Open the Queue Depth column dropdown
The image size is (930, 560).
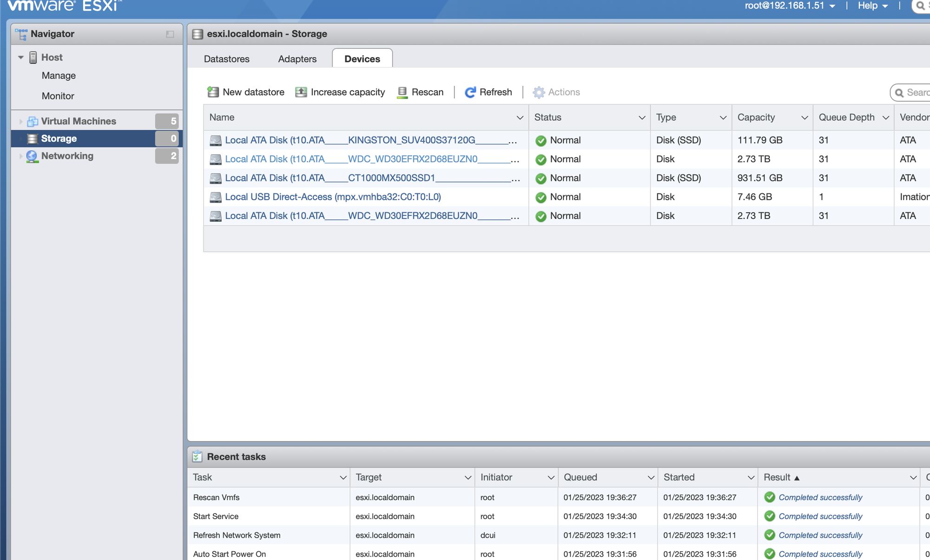pos(886,118)
